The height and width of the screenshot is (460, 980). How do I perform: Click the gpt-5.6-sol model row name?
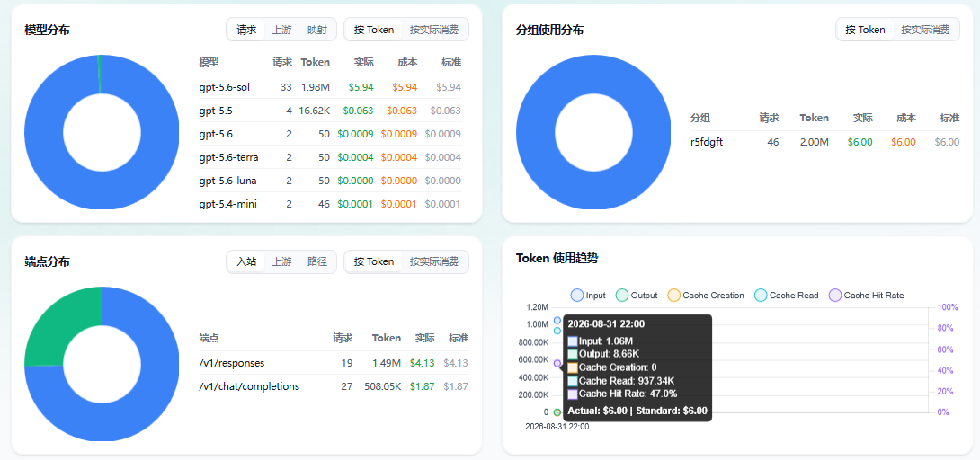pos(225,87)
